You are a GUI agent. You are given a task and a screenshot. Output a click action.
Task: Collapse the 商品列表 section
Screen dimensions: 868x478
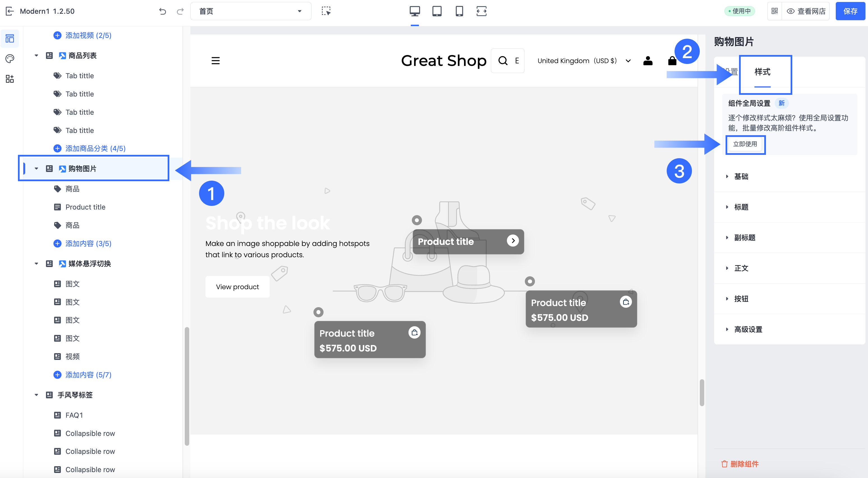point(36,56)
